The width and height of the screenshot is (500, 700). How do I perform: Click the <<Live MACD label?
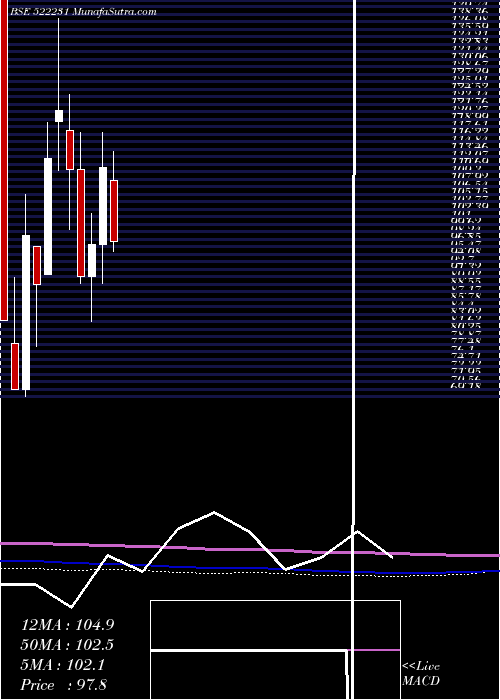pyautogui.click(x=421, y=674)
